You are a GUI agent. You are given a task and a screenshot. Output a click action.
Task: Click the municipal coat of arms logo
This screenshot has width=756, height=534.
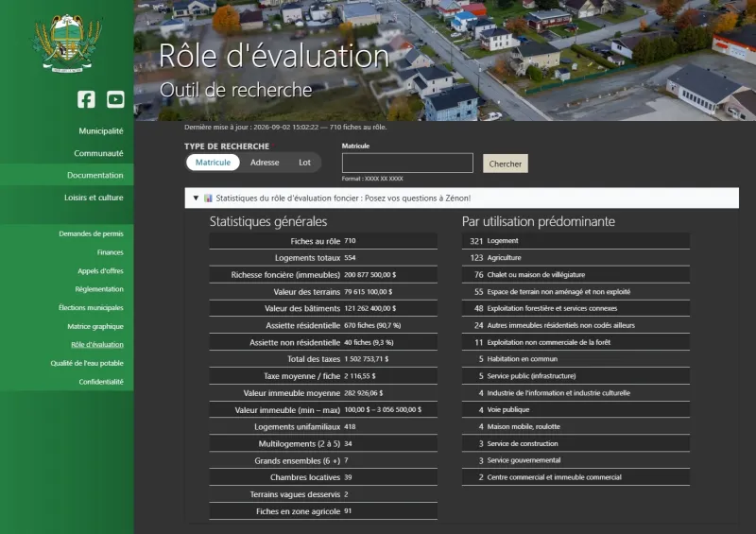click(x=67, y=43)
